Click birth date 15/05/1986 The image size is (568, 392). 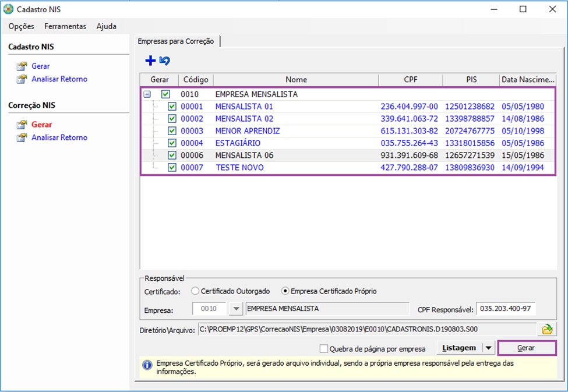click(x=523, y=156)
